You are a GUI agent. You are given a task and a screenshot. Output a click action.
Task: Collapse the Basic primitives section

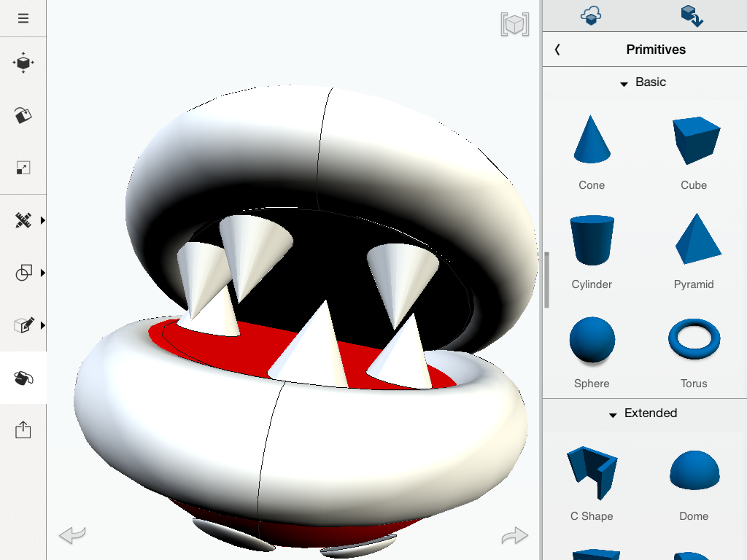[624, 82]
